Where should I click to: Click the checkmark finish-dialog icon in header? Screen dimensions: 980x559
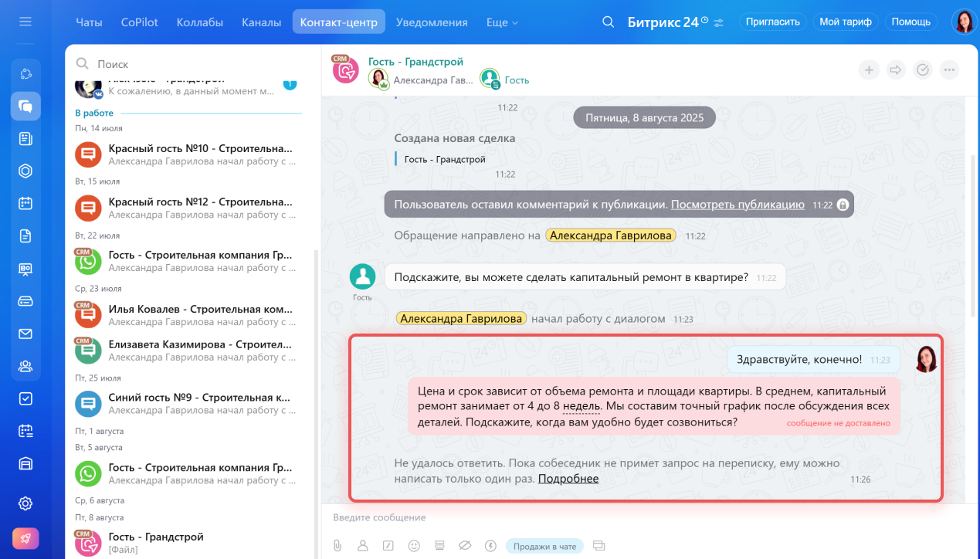[923, 70]
